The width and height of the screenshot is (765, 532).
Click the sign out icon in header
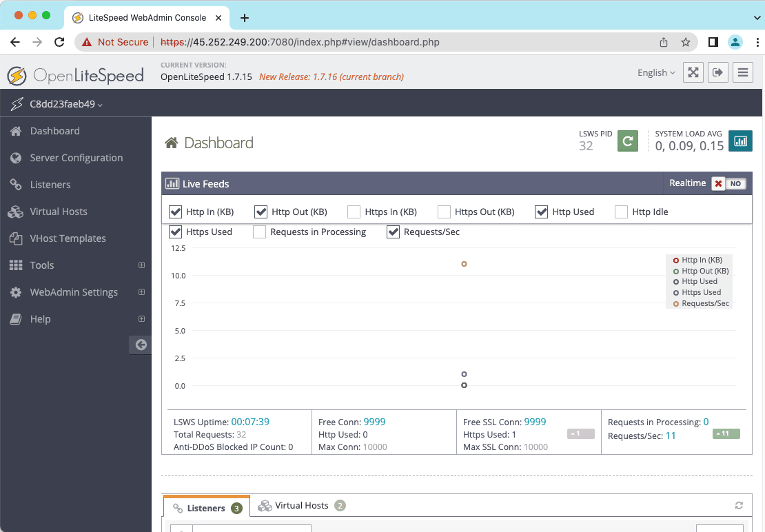pos(717,72)
